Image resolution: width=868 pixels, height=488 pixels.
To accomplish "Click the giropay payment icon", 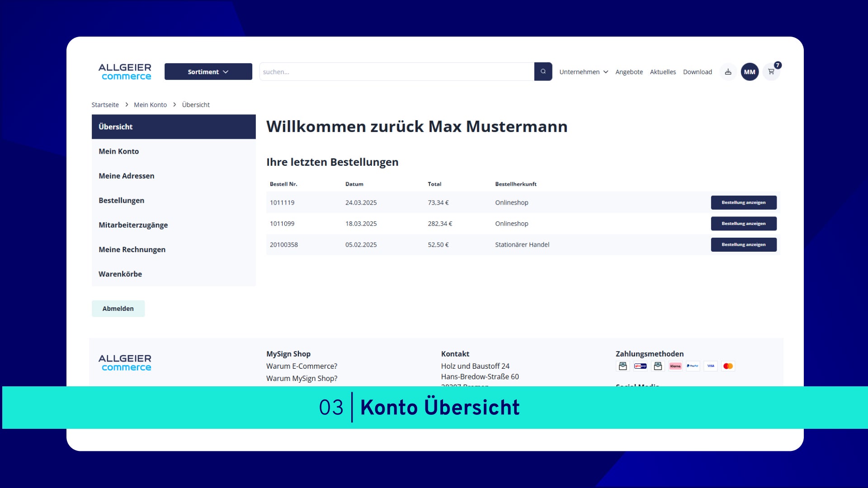I will click(x=640, y=366).
